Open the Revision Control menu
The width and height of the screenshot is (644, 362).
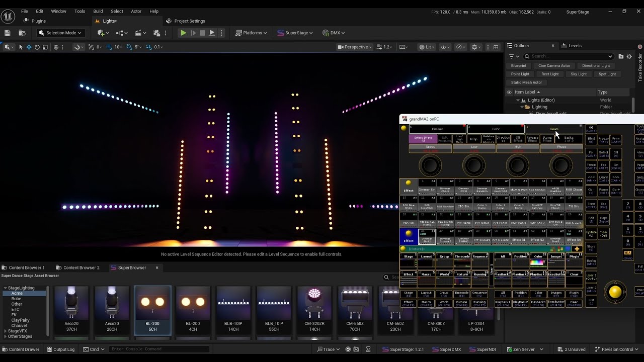tap(617, 349)
